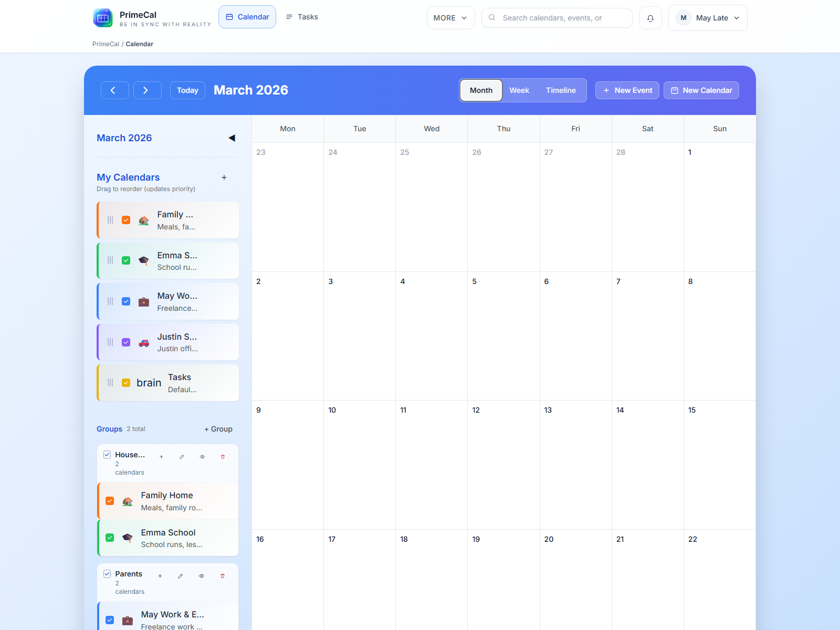This screenshot has width=840, height=630.
Task: Open the notification bell icon
Action: click(x=650, y=17)
